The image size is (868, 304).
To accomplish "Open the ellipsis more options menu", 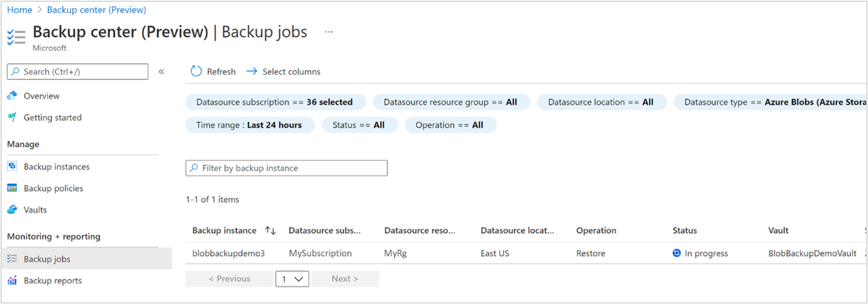I will point(329,32).
